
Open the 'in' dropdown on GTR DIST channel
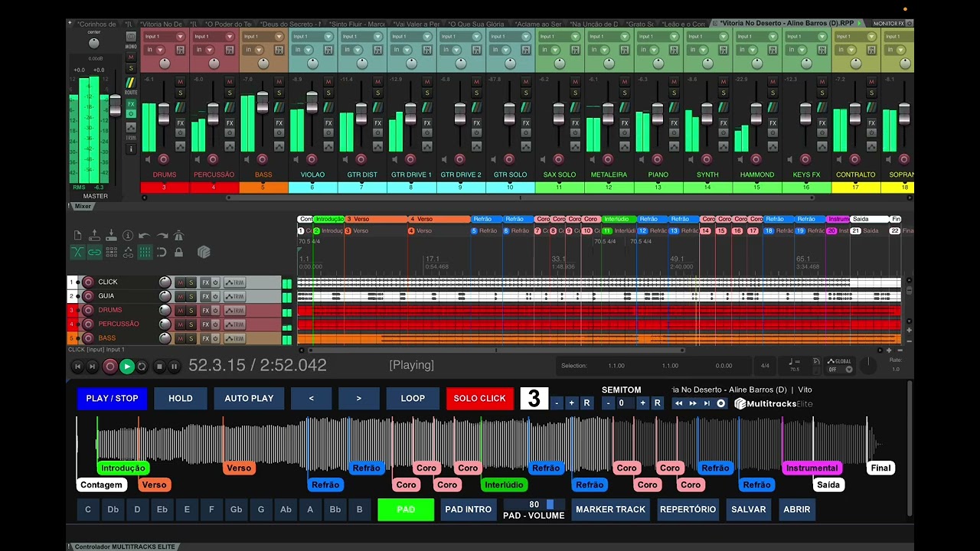point(351,50)
